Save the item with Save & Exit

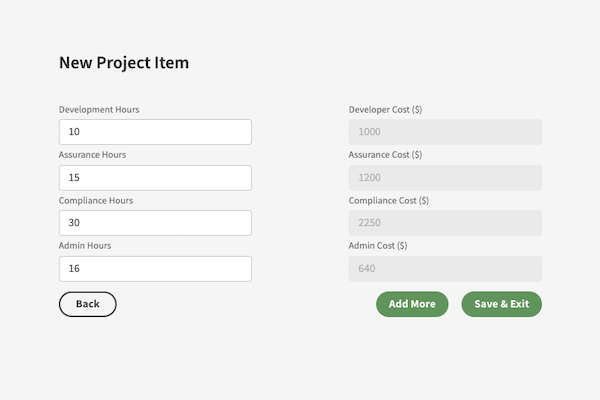point(502,304)
